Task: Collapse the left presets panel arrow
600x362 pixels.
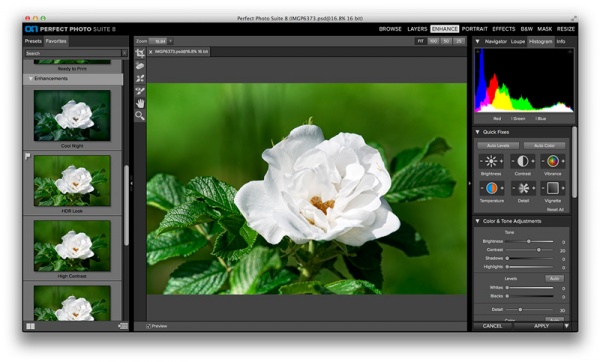Action: click(131, 183)
